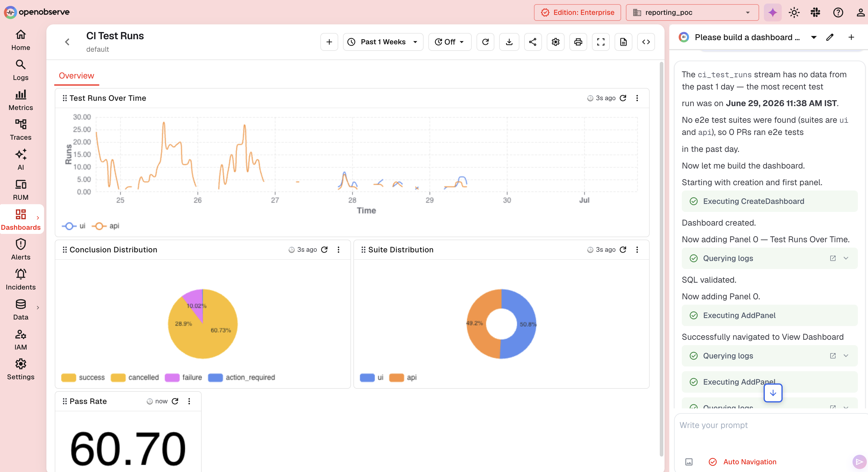Print the dashboard
This screenshot has width=868, height=472.
tap(578, 42)
